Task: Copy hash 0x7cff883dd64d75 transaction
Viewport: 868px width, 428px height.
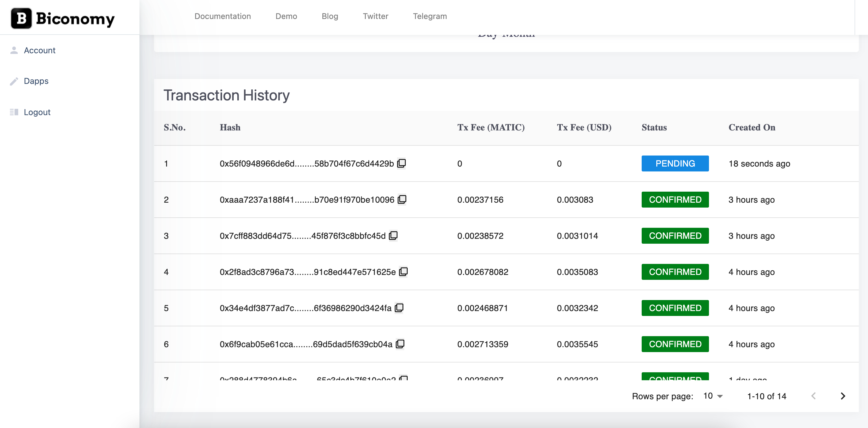Action: point(393,235)
